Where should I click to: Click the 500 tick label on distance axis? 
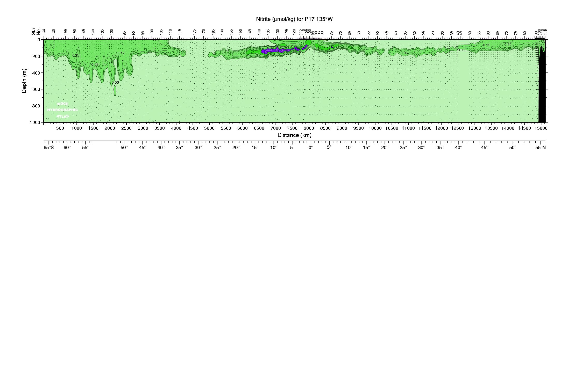[x=60, y=128]
